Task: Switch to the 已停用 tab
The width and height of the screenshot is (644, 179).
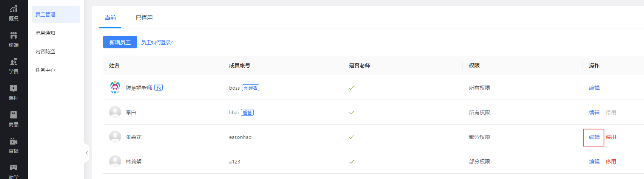Action: (144, 18)
